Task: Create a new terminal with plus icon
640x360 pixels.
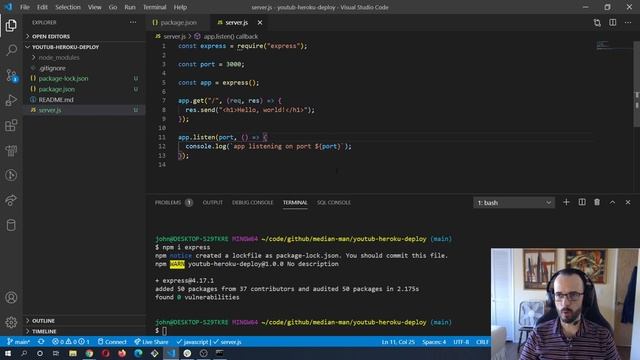Action: [x=566, y=202]
